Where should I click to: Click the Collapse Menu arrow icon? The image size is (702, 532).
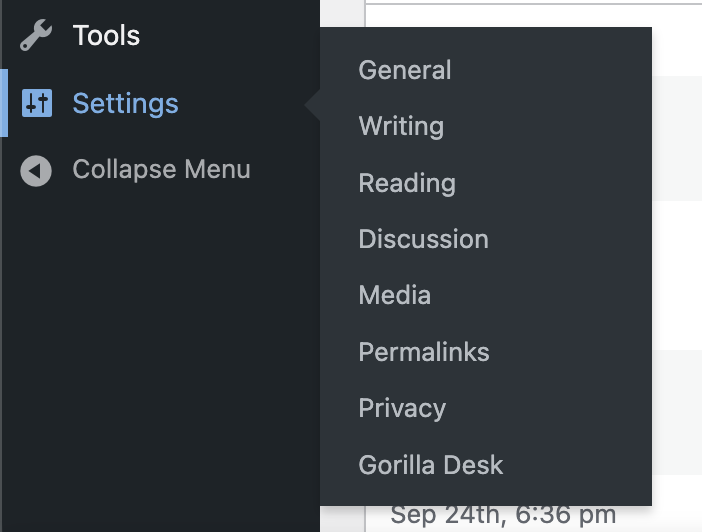point(36,170)
